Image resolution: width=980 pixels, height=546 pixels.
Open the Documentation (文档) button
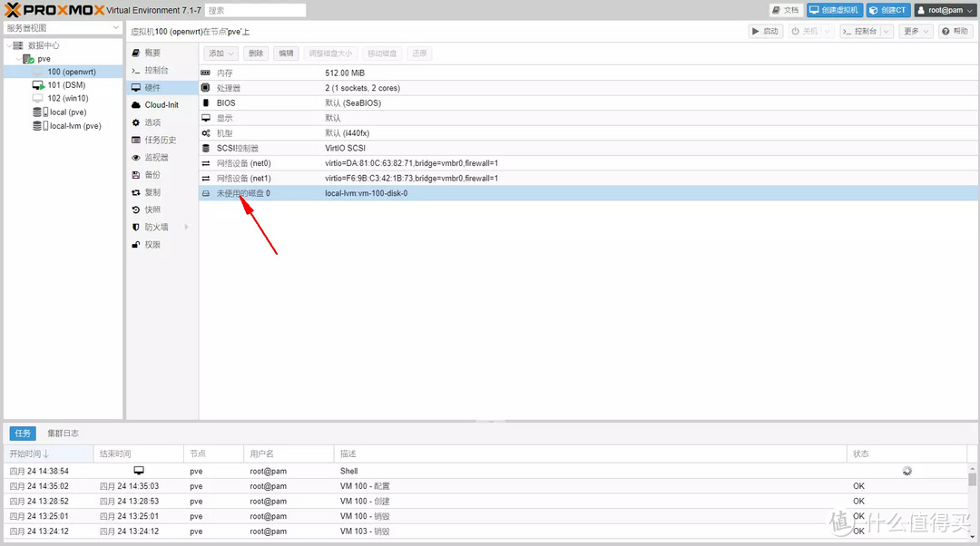(786, 10)
